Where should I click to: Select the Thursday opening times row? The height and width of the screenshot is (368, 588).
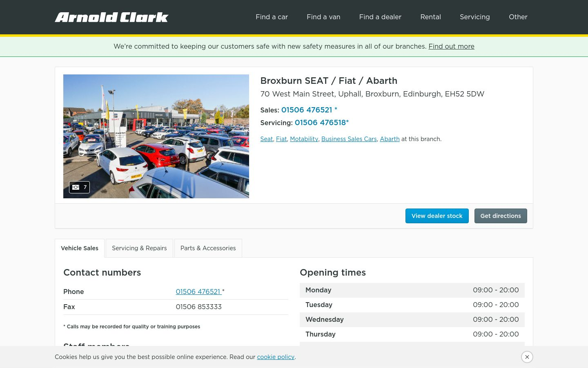412,334
